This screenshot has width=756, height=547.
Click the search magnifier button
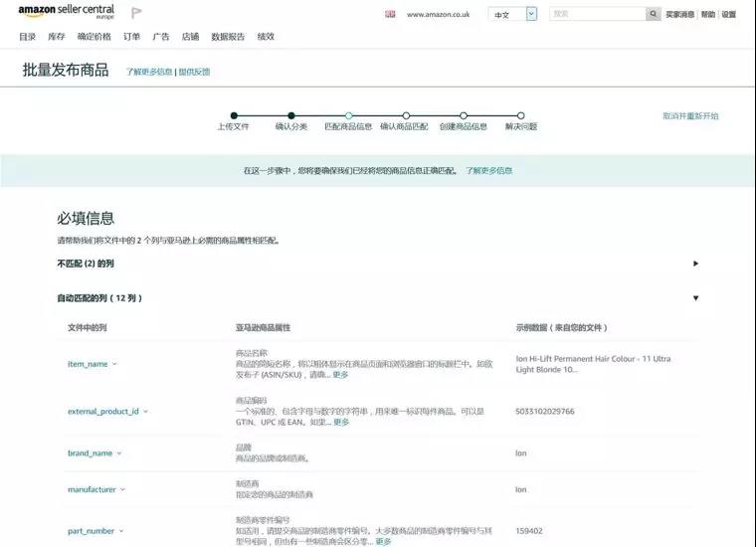(653, 14)
